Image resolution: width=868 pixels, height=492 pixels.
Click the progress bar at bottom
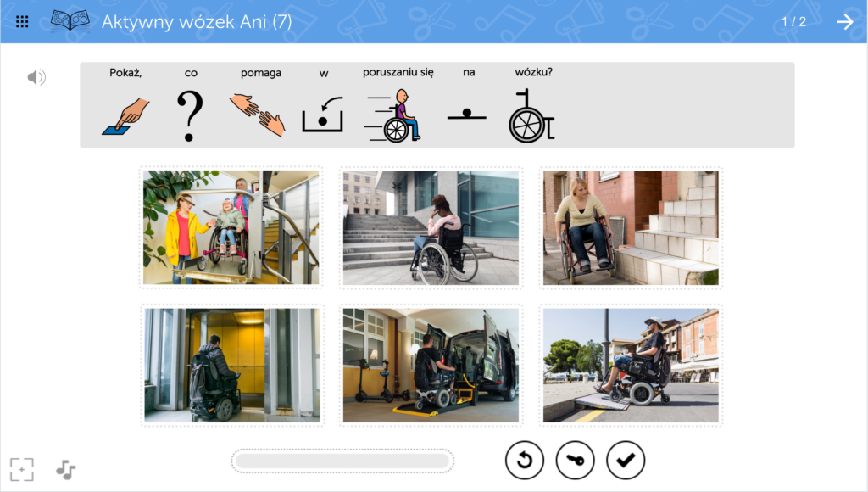(x=342, y=461)
